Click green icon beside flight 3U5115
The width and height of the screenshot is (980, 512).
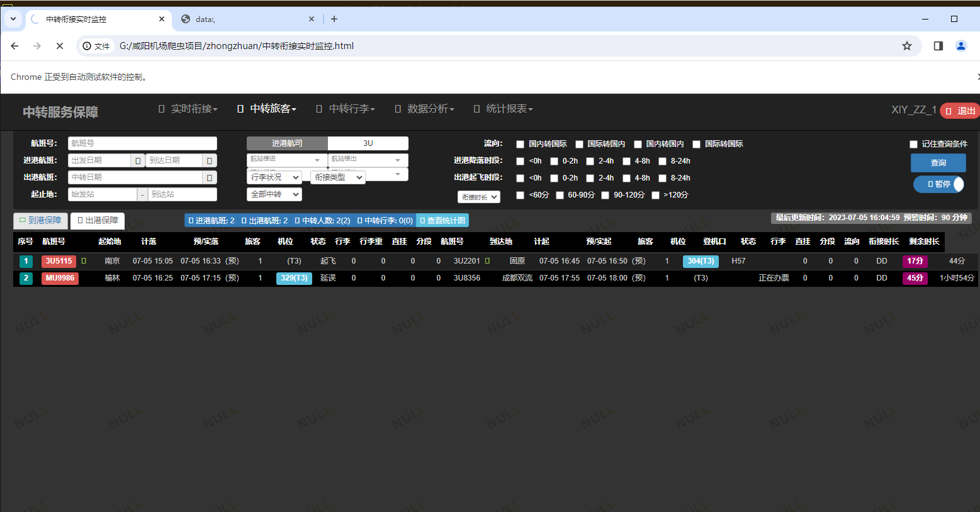pos(84,260)
